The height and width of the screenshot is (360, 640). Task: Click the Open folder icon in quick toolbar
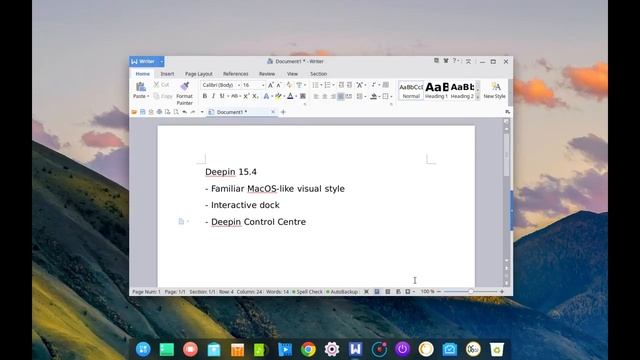click(134, 112)
